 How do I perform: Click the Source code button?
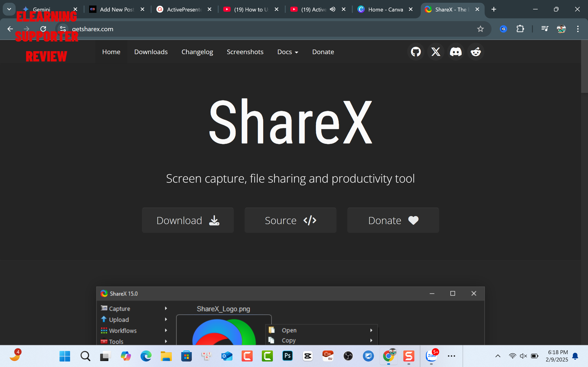290,220
